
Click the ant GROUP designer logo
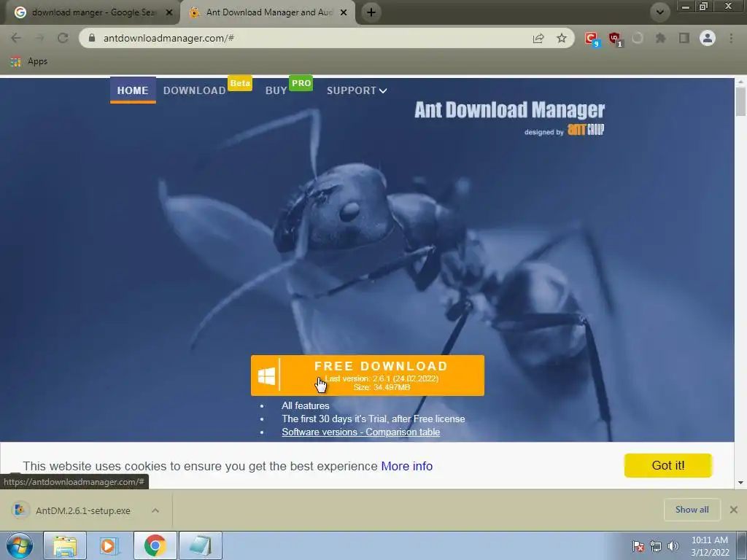point(586,130)
